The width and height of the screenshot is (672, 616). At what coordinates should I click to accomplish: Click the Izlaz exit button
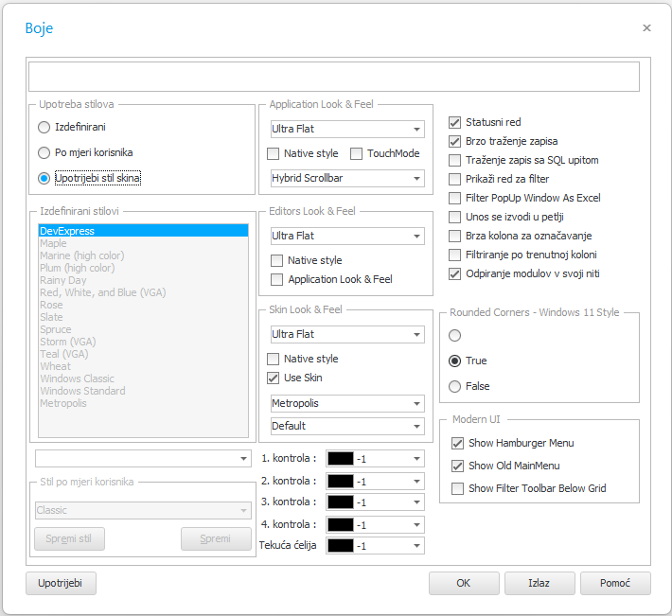click(x=539, y=584)
